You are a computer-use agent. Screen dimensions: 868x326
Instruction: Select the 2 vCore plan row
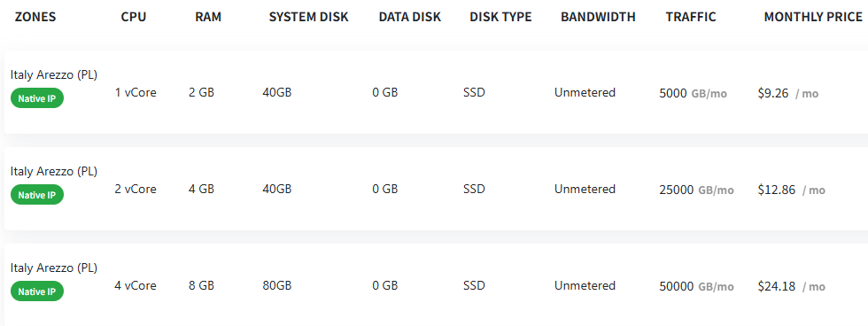pyautogui.click(x=436, y=189)
